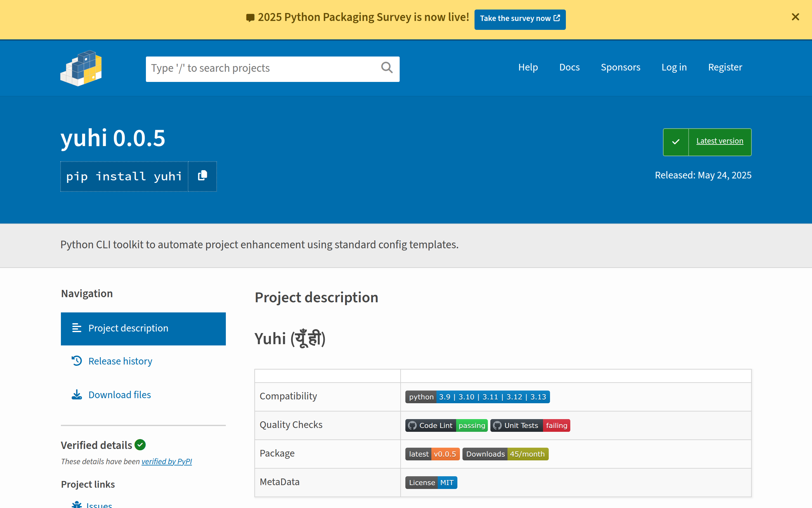Click the Downloads 45/month badge
The width and height of the screenshot is (812, 508).
pyautogui.click(x=505, y=454)
